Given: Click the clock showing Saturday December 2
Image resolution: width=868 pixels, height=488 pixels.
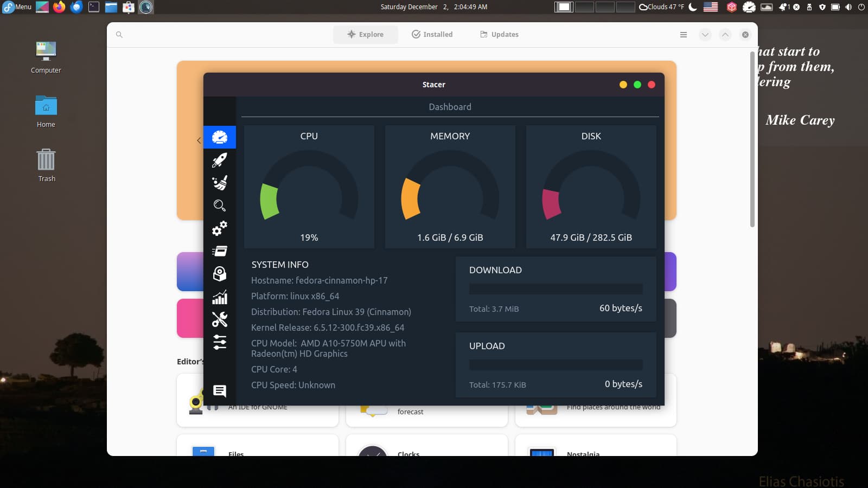Looking at the screenshot, I should click(x=434, y=7).
